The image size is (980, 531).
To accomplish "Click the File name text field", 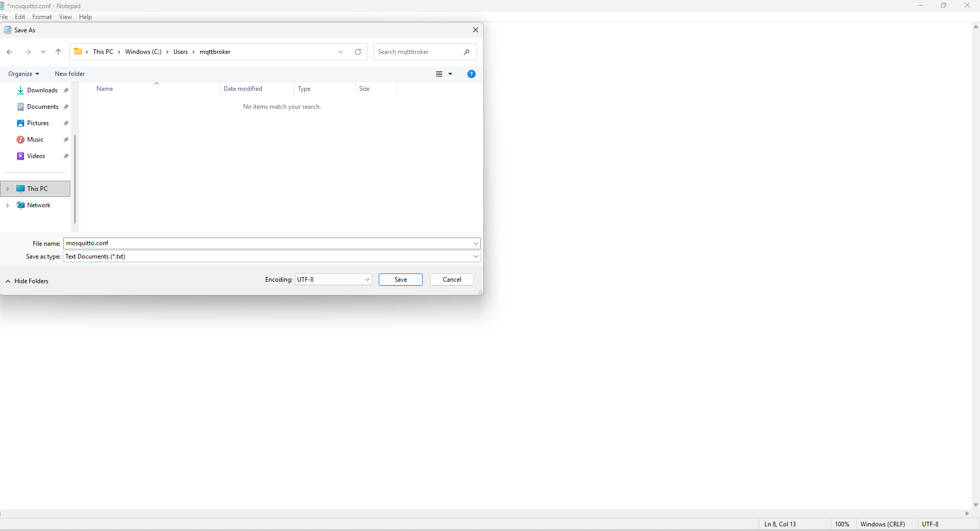I will [x=267, y=243].
